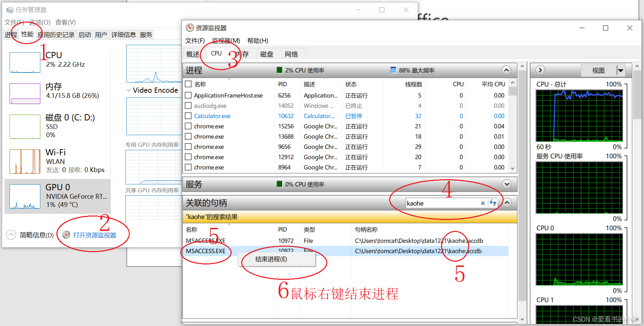Sort processes by 线程数 column header
This screenshot has height=326, width=644.
coord(414,84)
